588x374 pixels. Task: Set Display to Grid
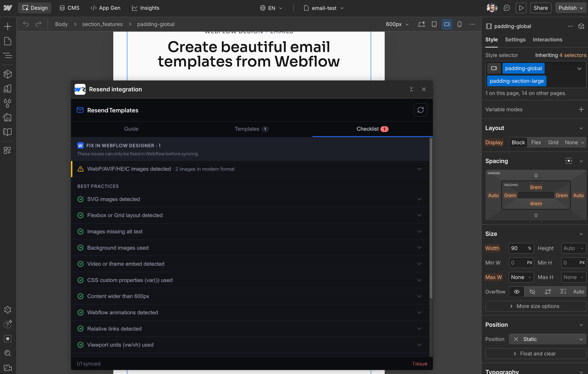[x=553, y=143]
